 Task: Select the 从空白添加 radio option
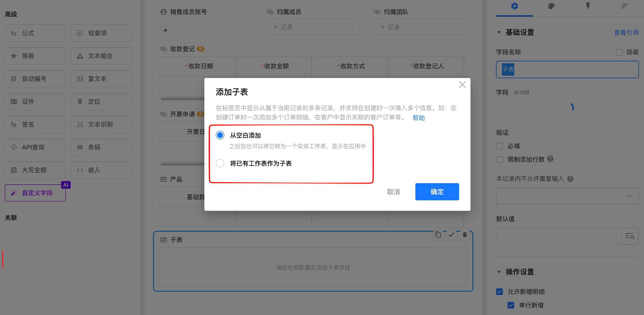click(220, 135)
